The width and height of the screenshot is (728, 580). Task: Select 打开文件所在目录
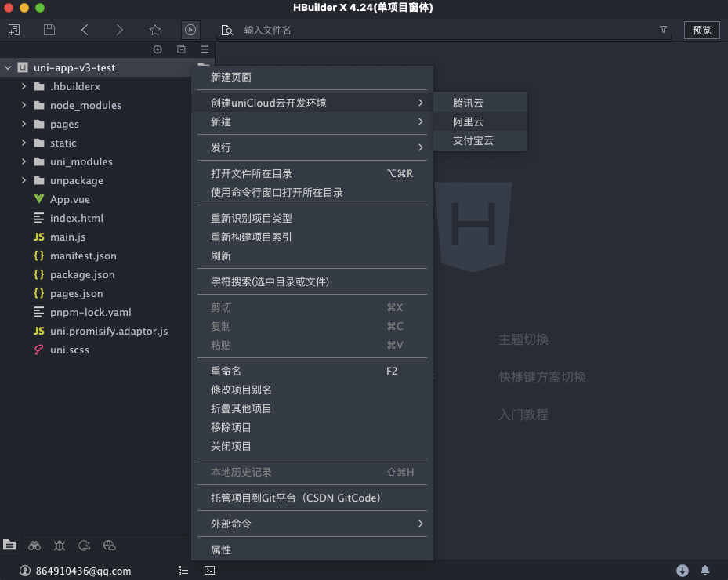point(312,174)
